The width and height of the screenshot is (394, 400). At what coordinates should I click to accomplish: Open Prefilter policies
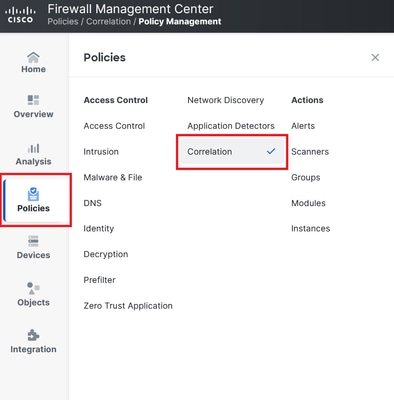pos(99,280)
